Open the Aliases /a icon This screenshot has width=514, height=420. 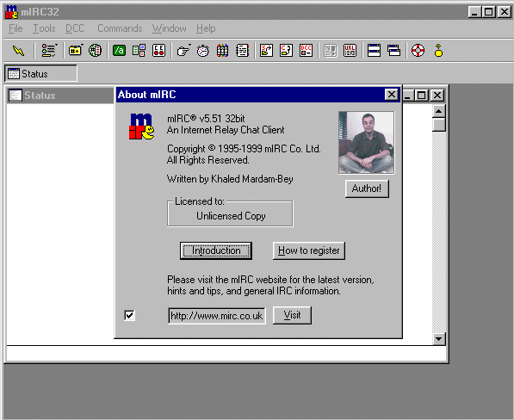click(x=119, y=51)
